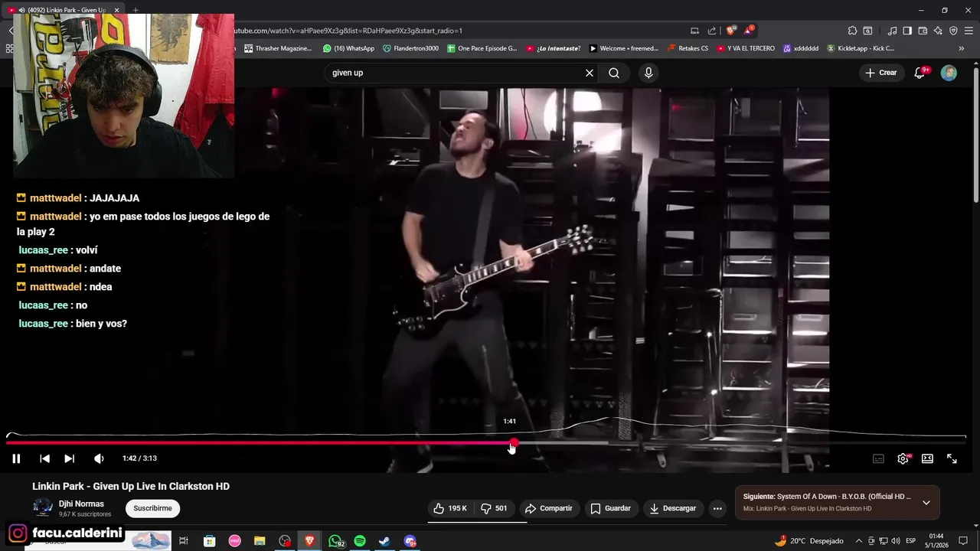Open the Flandertron3000 bookmark
Viewport: 980px width, 551px height.
(410, 48)
